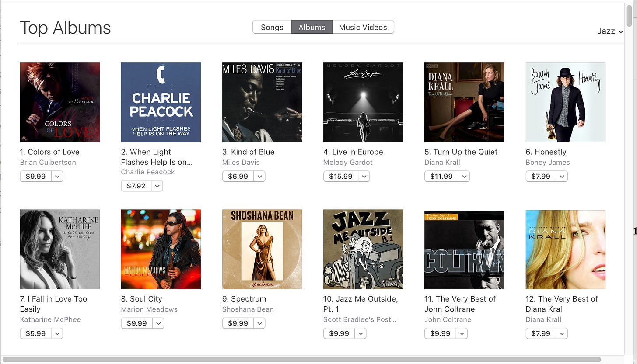This screenshot has width=637, height=364.
Task: Switch to the Songs tab
Action: tap(272, 27)
